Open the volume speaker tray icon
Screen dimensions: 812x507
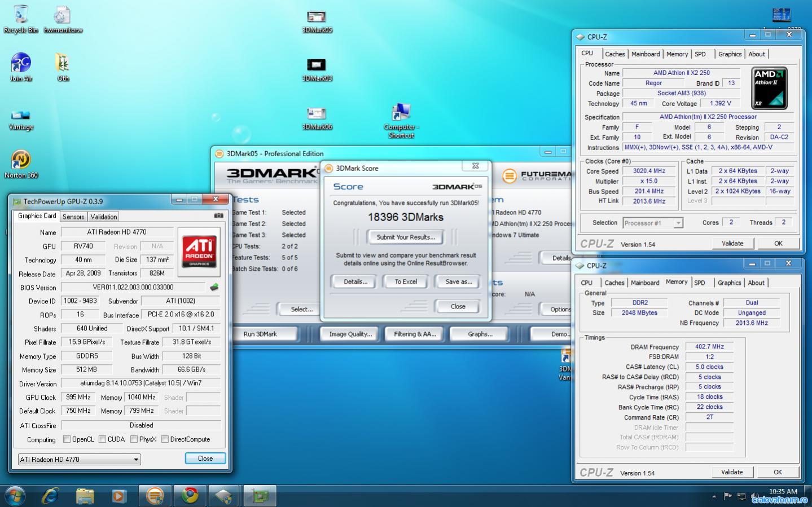(x=755, y=496)
